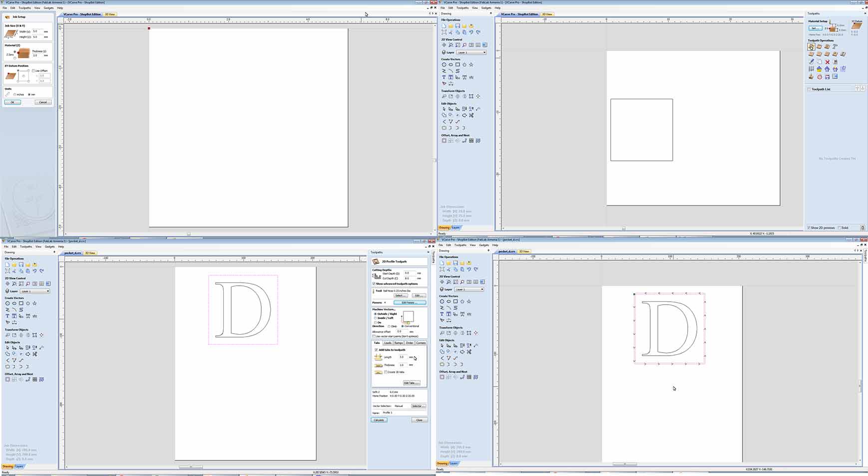Open Toolpaths menu in the square-drawing window
This screenshot has width=868, height=476.
(462, 8)
